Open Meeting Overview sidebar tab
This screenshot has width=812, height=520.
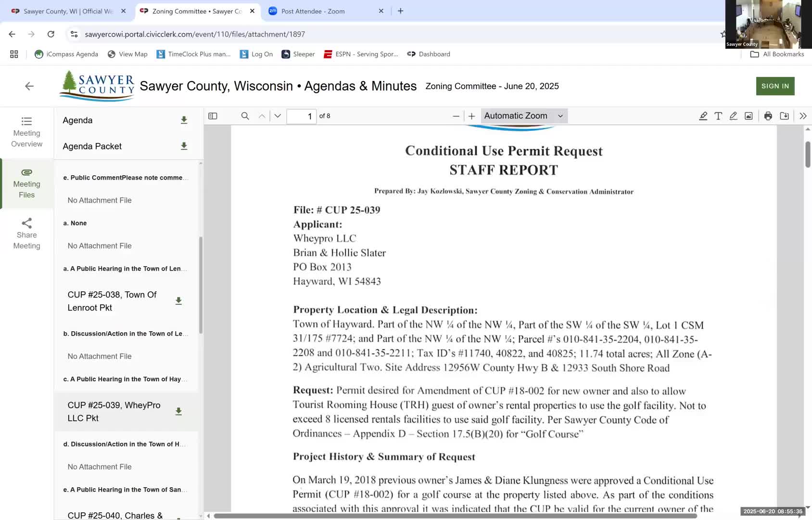coord(27,132)
